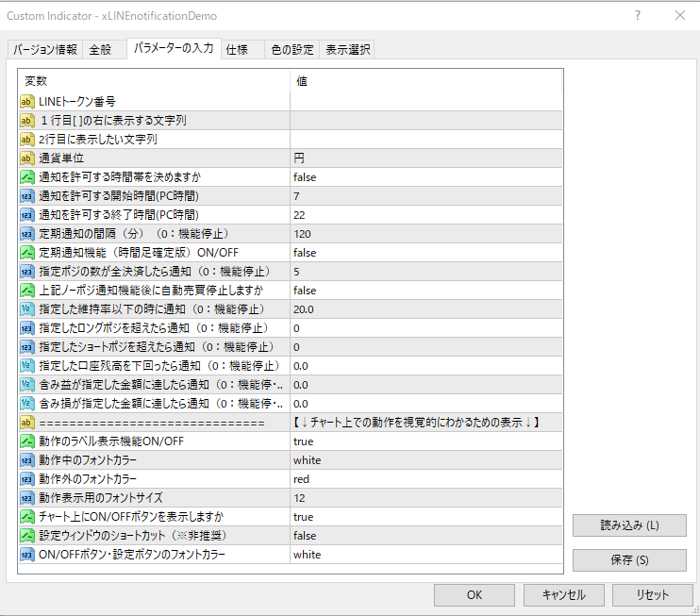Click the double icon beside 含み損が指定した金額に達したら通知
This screenshot has width=700, height=616.
26,404
